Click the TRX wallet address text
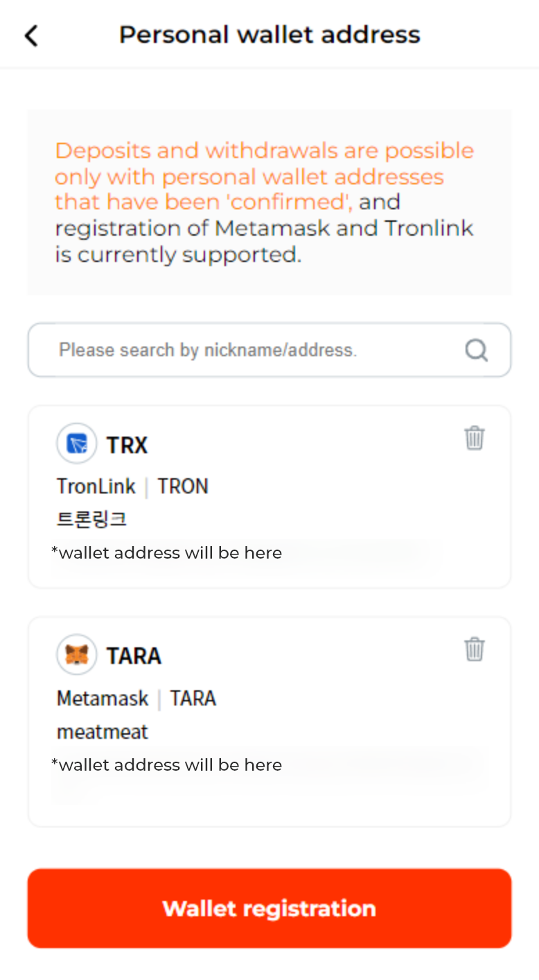Viewport: 539px width, 980px height. [167, 553]
